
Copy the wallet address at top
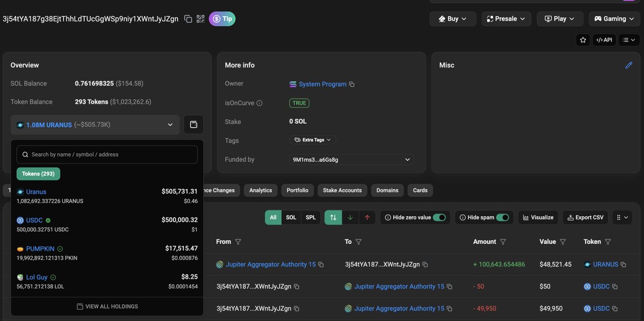[x=188, y=19]
